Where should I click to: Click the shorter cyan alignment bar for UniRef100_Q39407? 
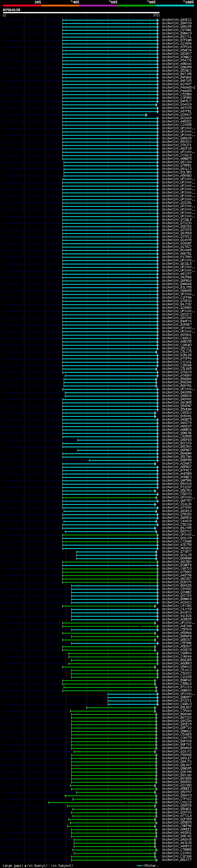[105, 115]
